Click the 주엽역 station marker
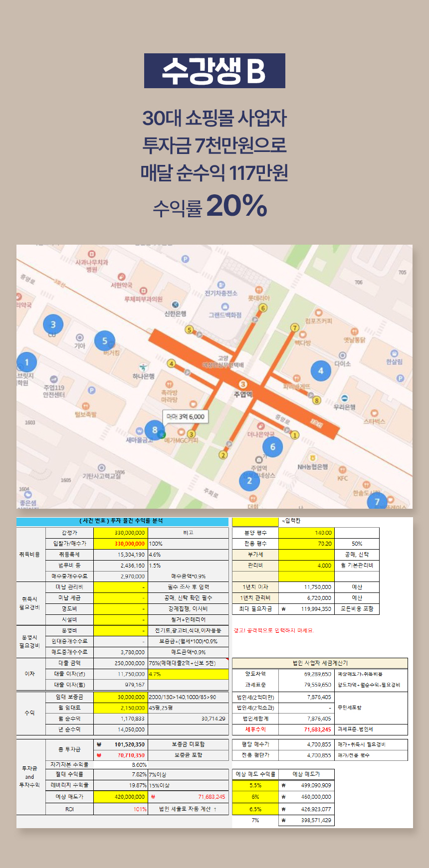This screenshot has height=868, width=429. (243, 384)
